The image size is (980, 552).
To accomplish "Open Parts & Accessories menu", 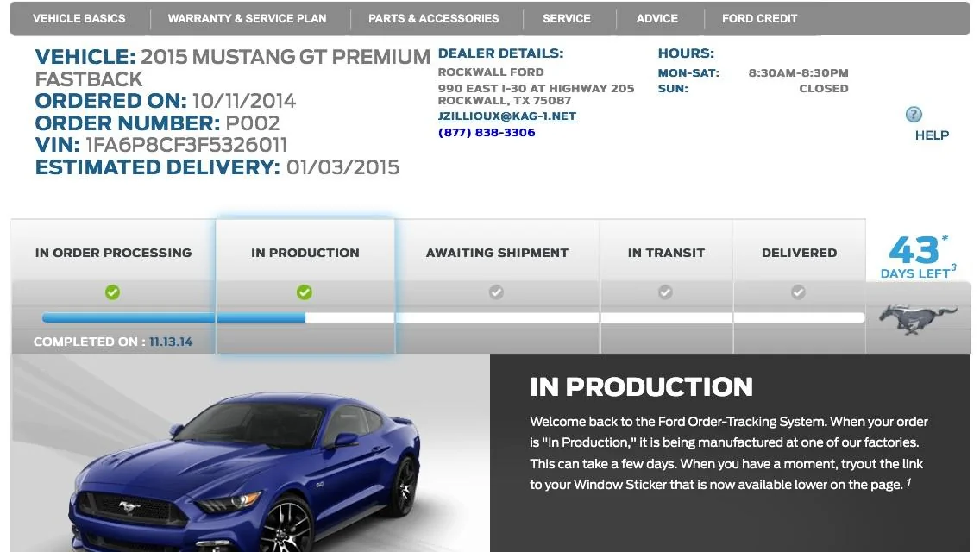I will click(433, 19).
